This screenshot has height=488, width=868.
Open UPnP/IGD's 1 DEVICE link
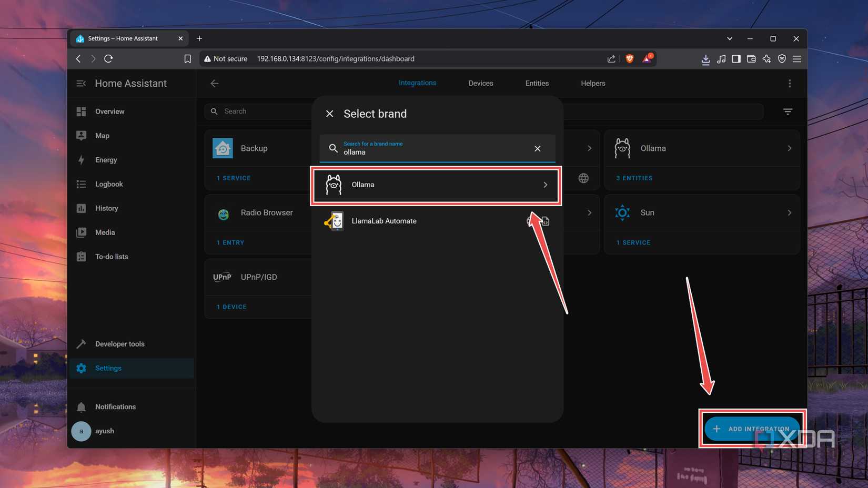(231, 307)
